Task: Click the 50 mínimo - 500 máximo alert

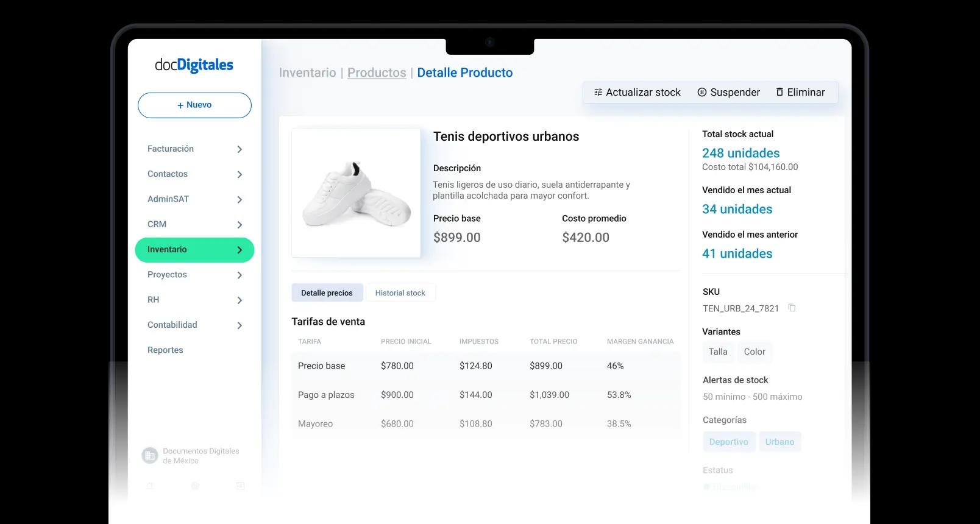Action: 753,397
